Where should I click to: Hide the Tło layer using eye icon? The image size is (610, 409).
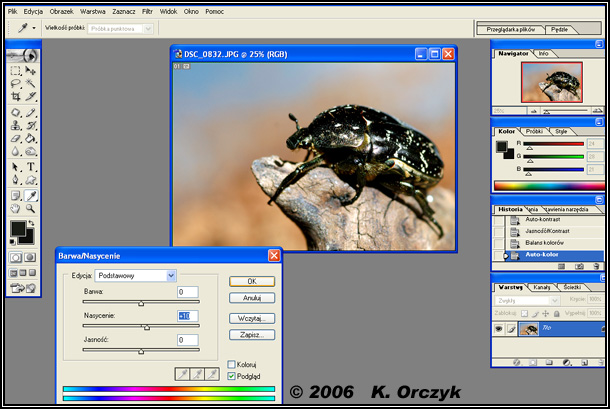coord(499,329)
